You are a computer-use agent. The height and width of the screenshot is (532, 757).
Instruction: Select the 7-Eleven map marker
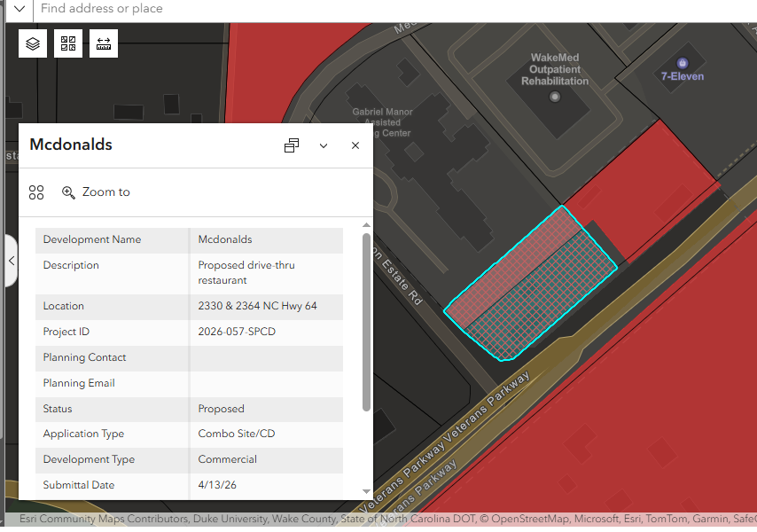coord(683,63)
